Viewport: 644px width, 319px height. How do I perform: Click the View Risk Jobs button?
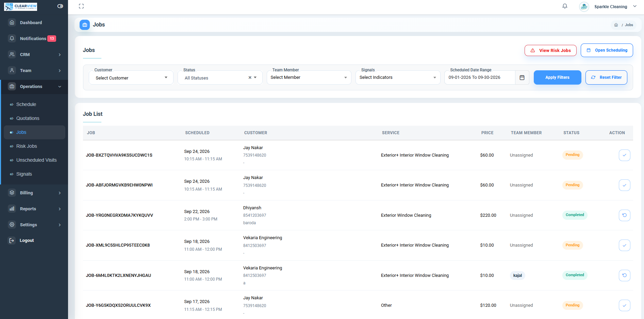click(550, 50)
